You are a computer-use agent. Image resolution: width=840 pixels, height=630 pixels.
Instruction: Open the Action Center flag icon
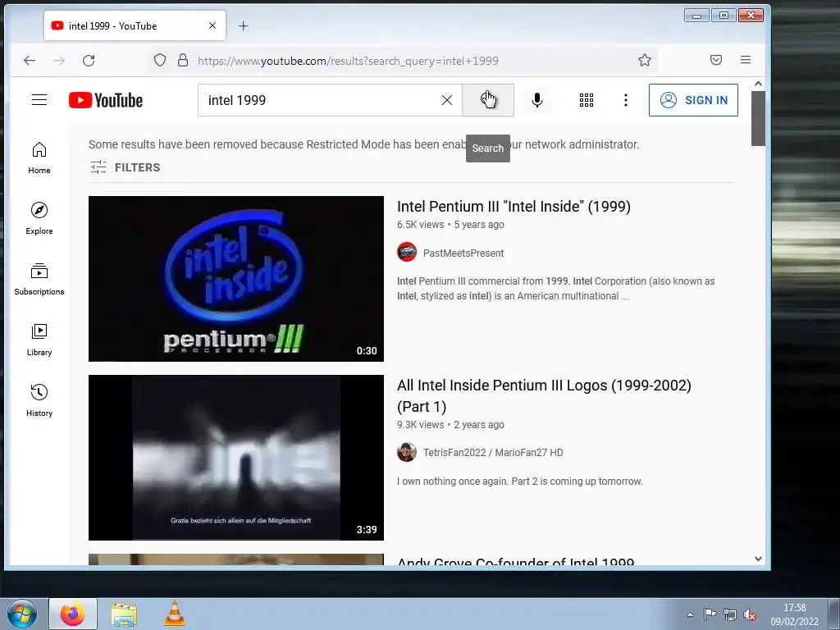[x=710, y=614]
